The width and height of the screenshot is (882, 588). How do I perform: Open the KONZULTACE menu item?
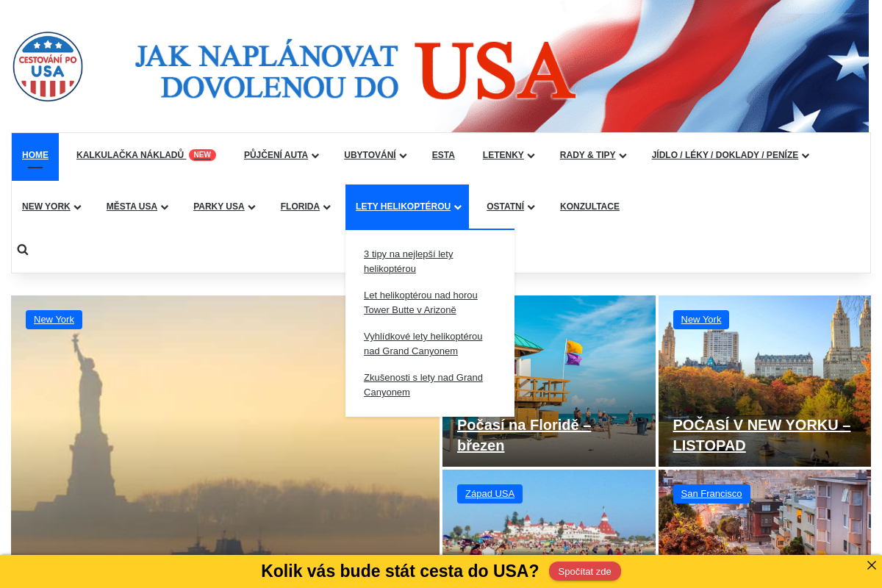[589, 207]
